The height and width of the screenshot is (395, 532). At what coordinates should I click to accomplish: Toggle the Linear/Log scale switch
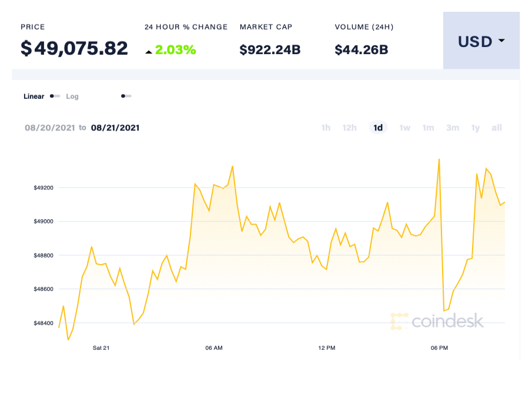(55, 96)
